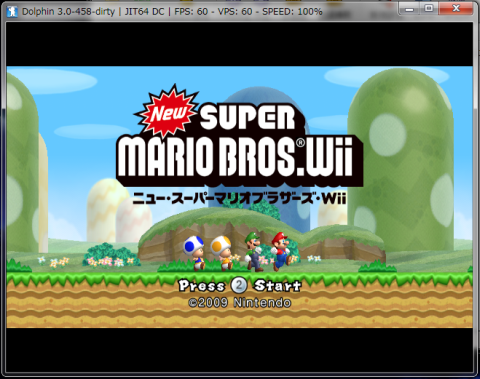Screen dimensions: 480x379
Task: Click the Japanese katakana subtitle text
Action: click(239, 199)
